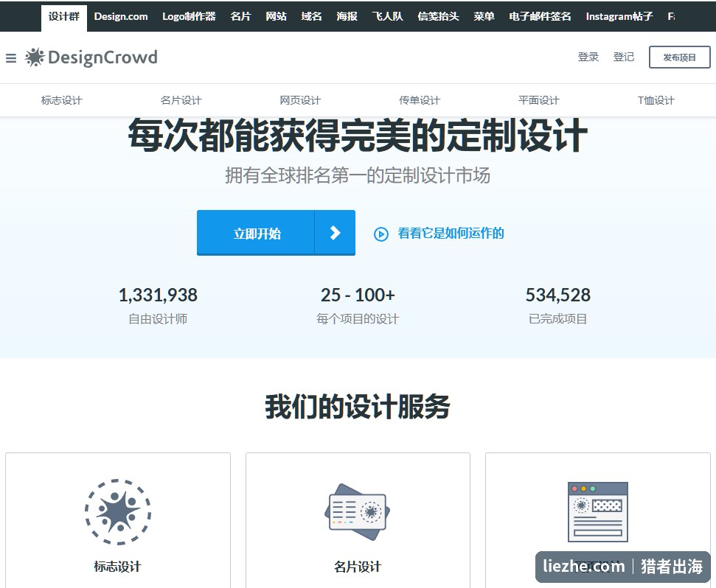The image size is (716, 588).
Task: Click the 25 - 100+ designs figure
Action: click(358, 295)
